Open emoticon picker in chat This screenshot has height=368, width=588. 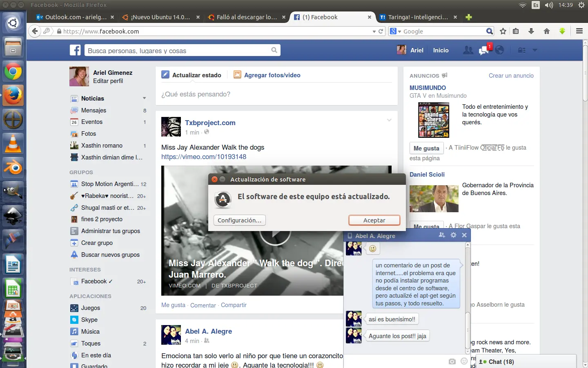pyautogui.click(x=464, y=361)
